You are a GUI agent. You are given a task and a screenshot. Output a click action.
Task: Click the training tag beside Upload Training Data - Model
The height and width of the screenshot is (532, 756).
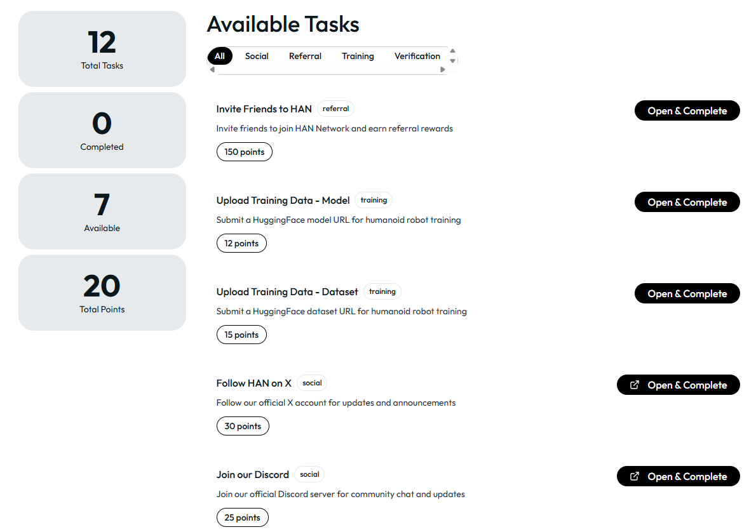click(374, 200)
